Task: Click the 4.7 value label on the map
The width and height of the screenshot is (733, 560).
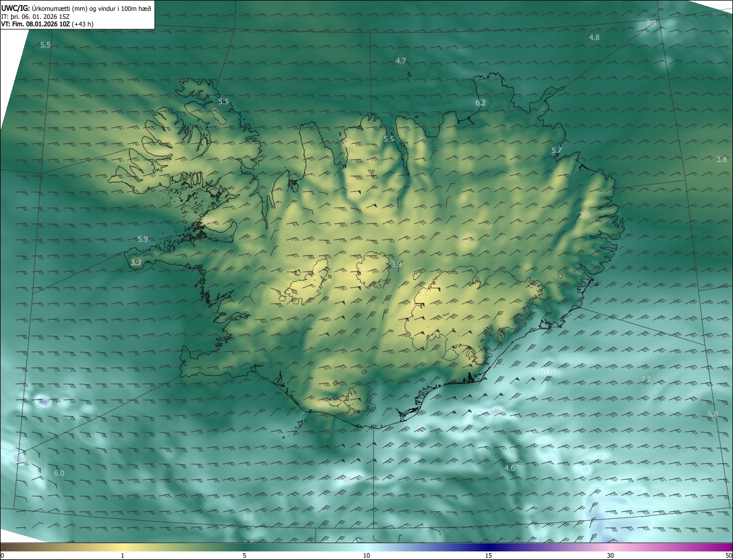Action: pyautogui.click(x=401, y=61)
